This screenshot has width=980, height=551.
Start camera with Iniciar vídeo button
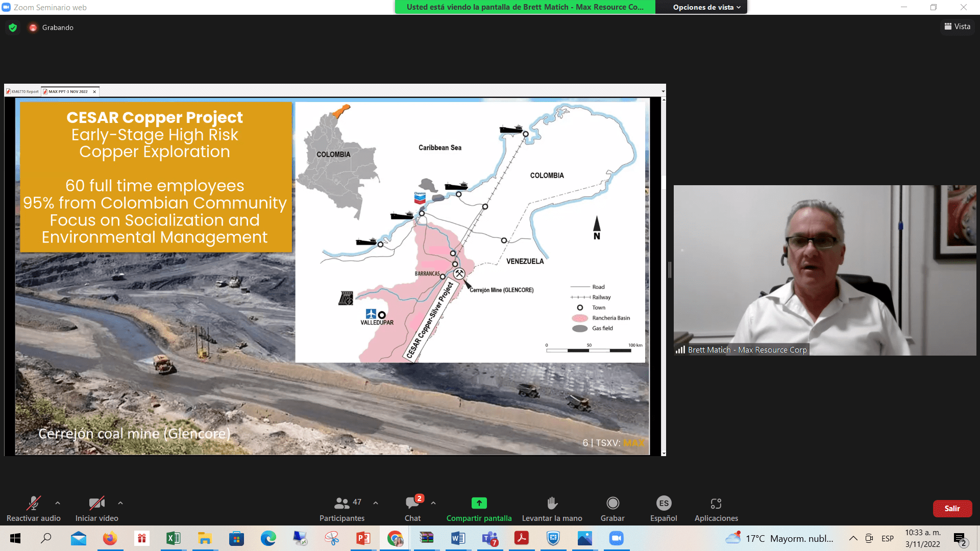click(96, 509)
